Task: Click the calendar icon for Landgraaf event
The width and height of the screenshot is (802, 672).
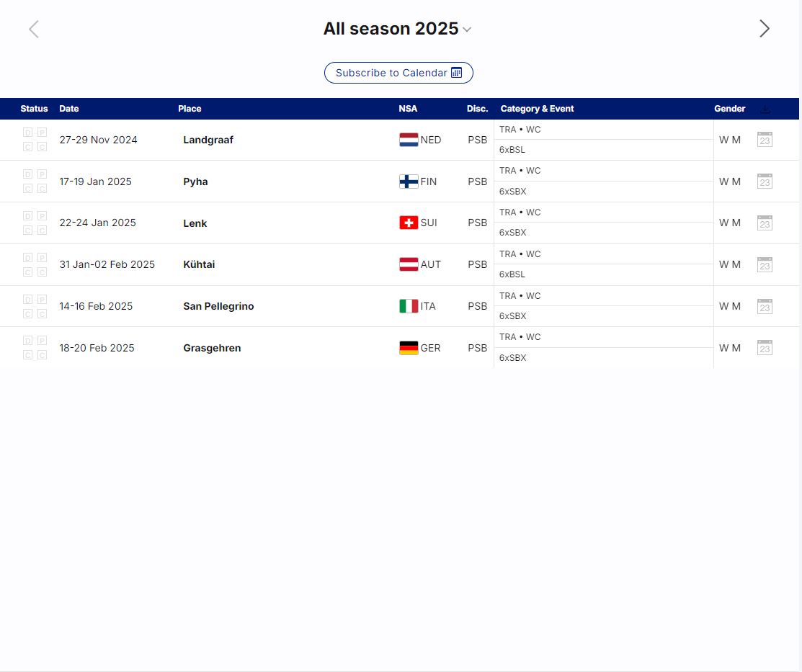Action: pos(765,140)
